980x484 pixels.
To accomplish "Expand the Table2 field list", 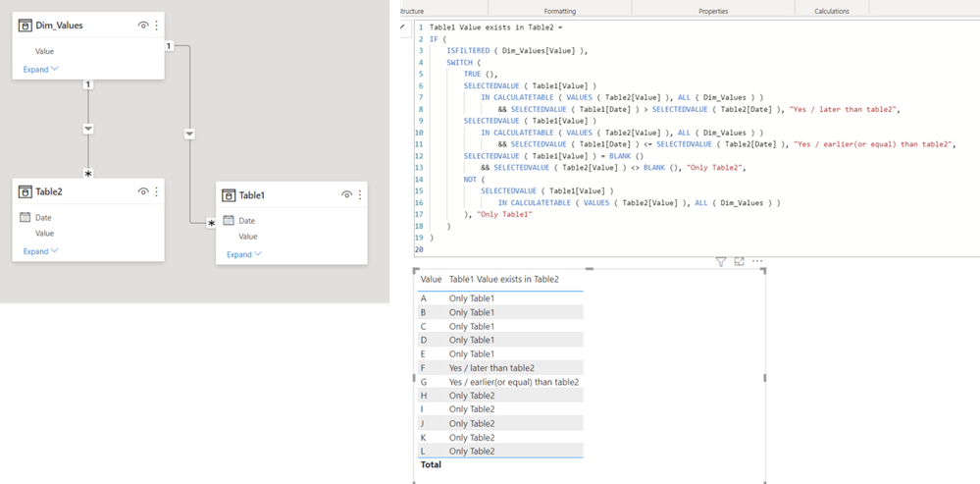I will click(40, 251).
